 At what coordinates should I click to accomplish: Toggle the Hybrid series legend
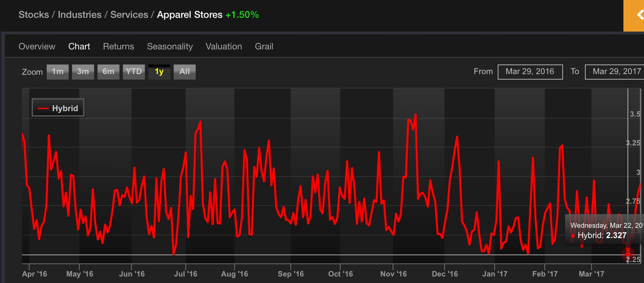click(x=58, y=108)
